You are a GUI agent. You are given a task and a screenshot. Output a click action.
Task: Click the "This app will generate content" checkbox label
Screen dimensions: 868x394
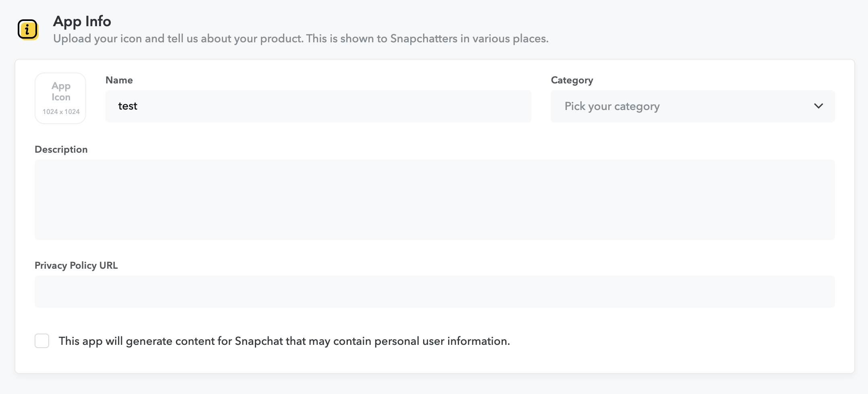(x=284, y=341)
